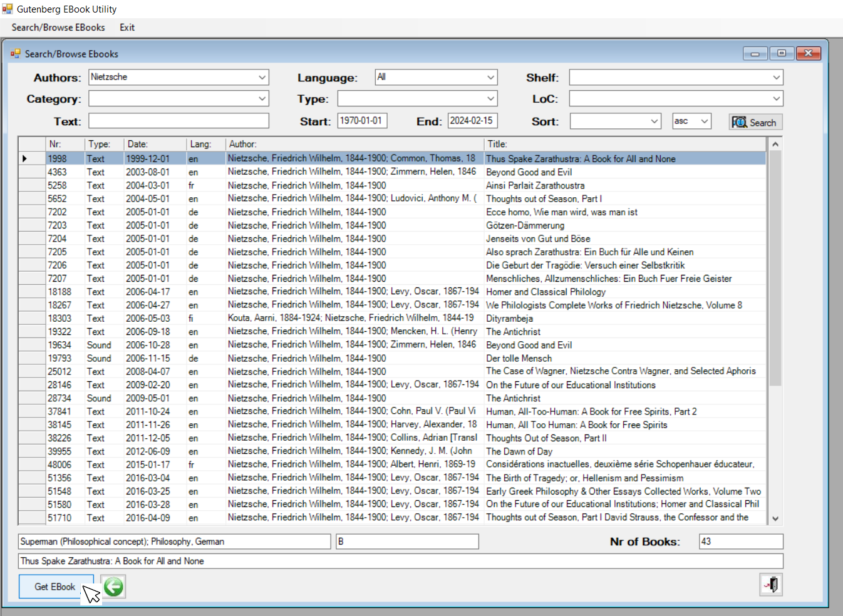Click the date cell 2006-05-03
The width and height of the screenshot is (843, 616).
[x=155, y=319]
